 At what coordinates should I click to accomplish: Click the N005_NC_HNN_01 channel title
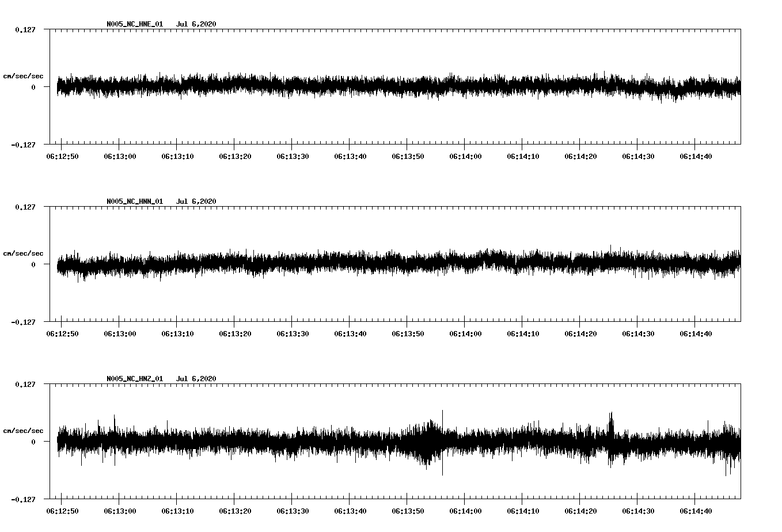click(135, 202)
